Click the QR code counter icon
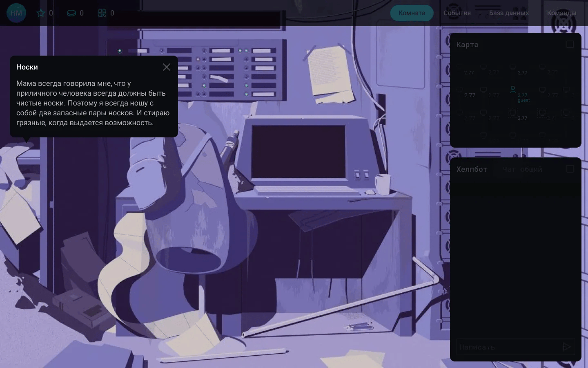 [x=102, y=13]
